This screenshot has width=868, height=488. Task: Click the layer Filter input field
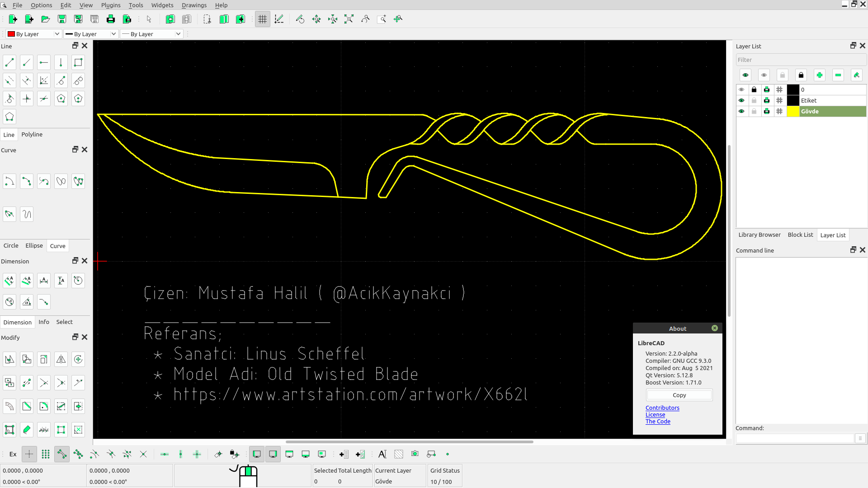(801, 60)
